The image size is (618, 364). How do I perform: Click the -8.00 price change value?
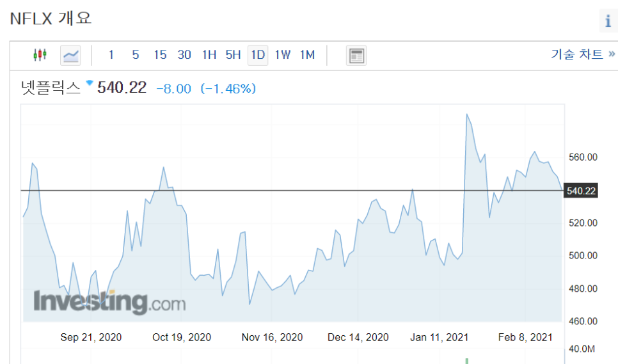174,89
